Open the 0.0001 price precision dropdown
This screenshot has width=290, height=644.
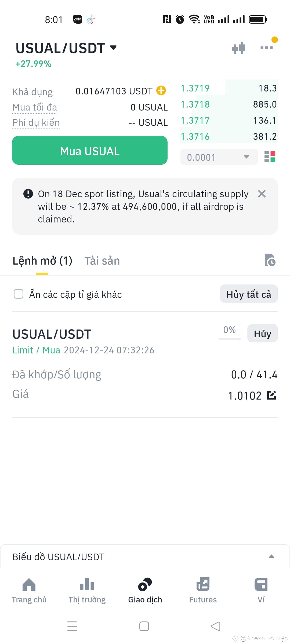(x=219, y=157)
